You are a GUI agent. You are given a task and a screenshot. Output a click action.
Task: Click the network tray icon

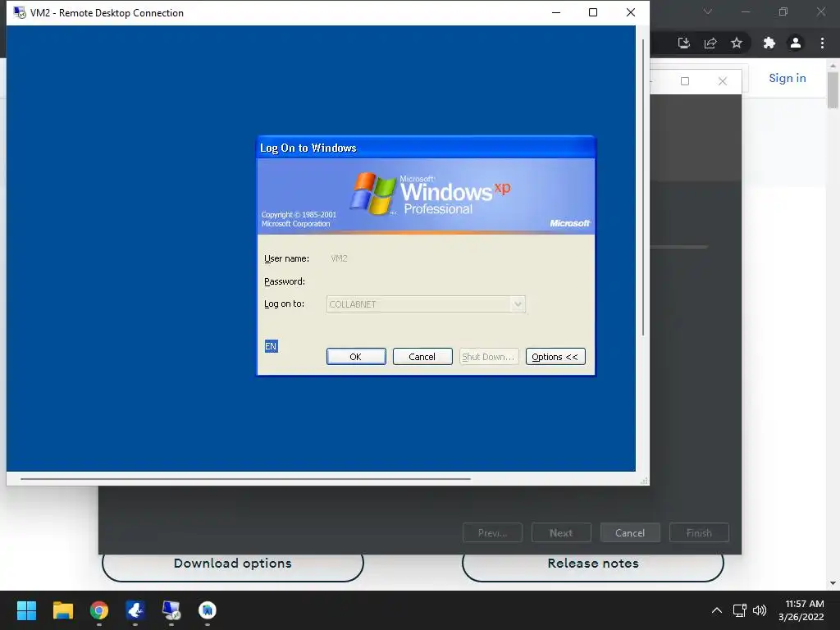tap(740, 610)
